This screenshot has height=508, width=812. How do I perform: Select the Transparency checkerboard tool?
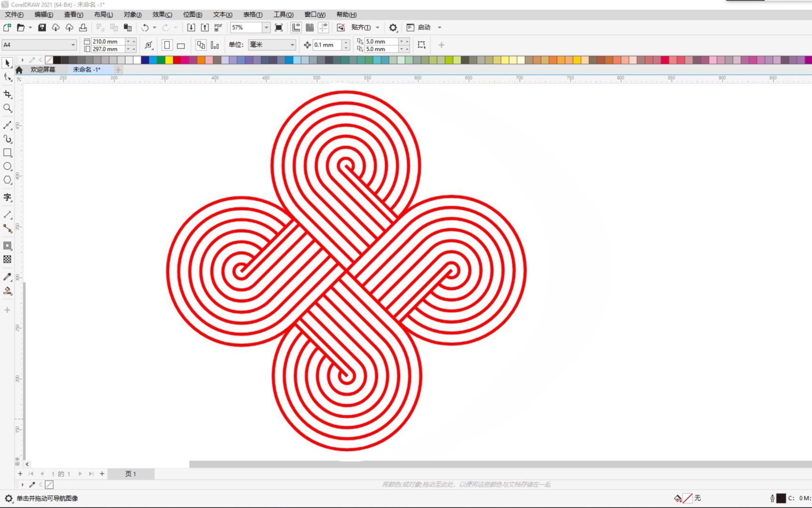click(x=7, y=259)
